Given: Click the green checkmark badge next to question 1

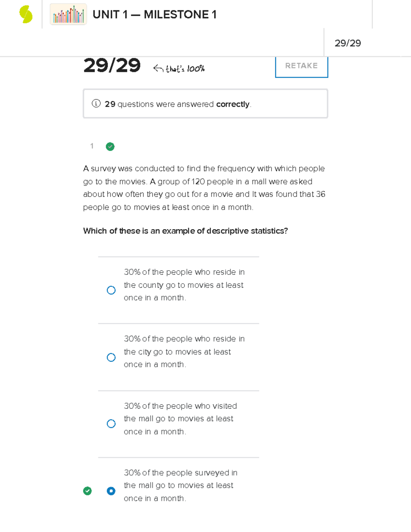Looking at the screenshot, I should [110, 147].
